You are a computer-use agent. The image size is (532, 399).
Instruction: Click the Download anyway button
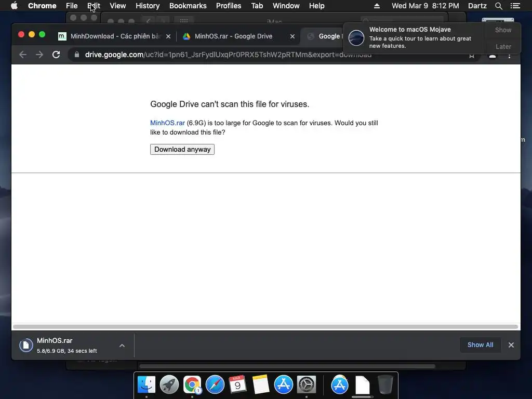182,149
